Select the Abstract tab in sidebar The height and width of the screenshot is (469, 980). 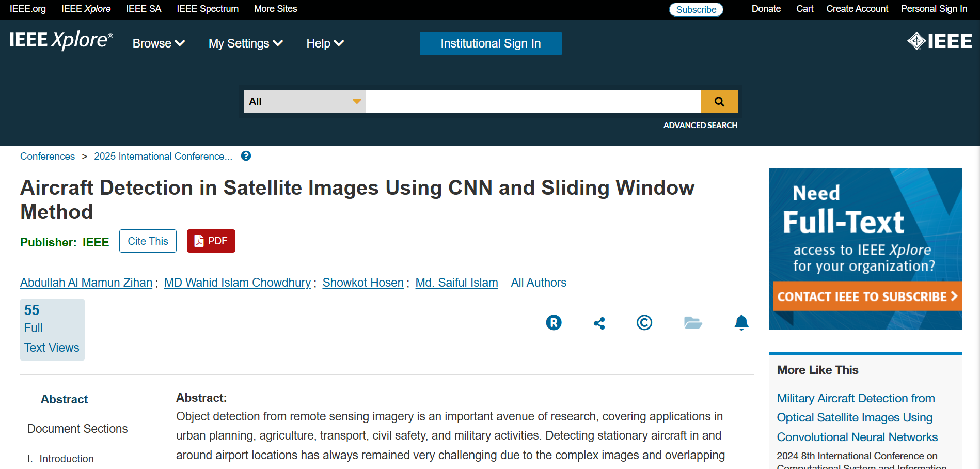pyautogui.click(x=65, y=399)
